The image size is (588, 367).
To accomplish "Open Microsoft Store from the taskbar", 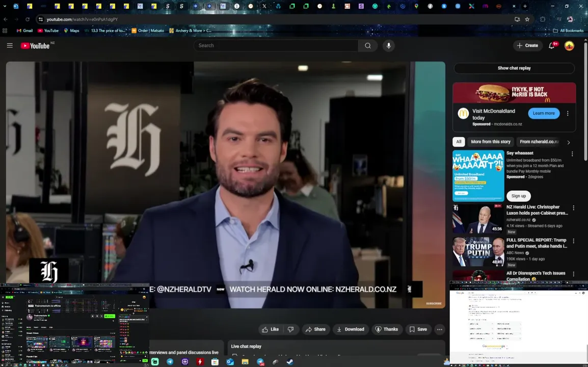I will point(215,362).
